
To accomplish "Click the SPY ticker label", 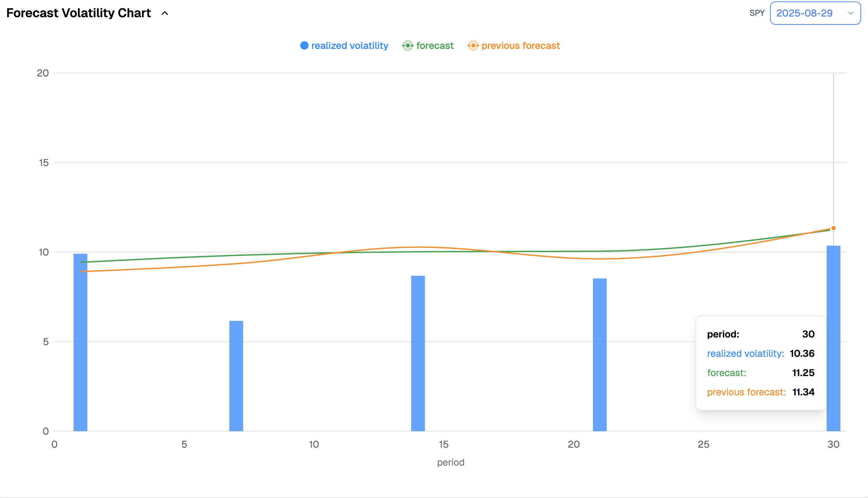I will click(757, 13).
